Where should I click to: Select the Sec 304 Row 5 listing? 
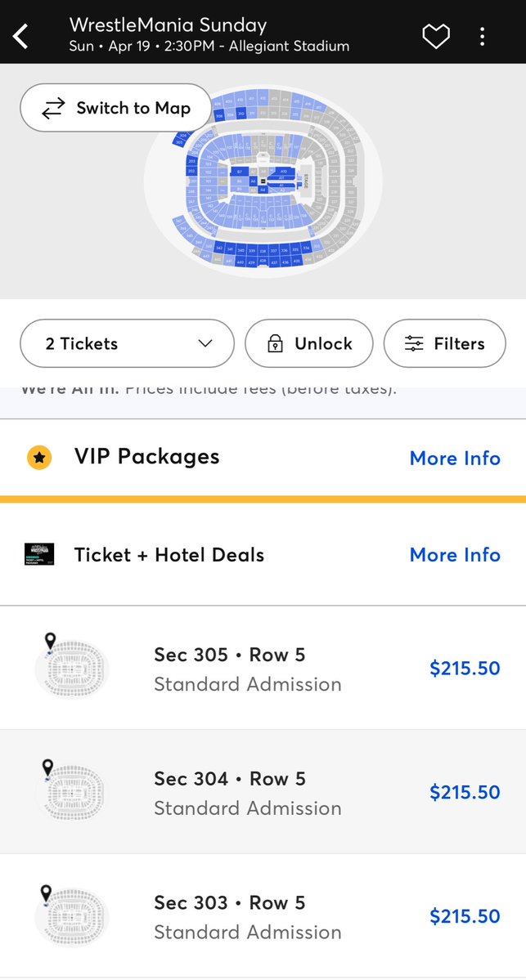coord(263,791)
